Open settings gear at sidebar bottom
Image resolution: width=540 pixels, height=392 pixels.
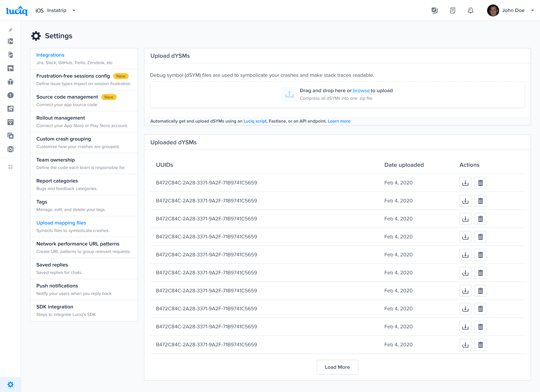pos(10,384)
